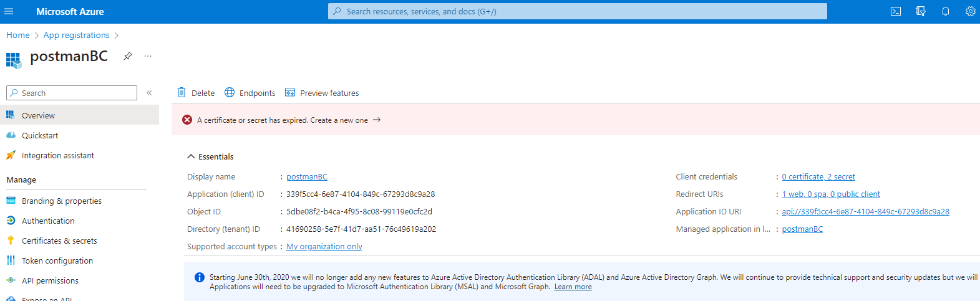980x301 pixels.
Task: Click the Preview features icon
Action: pos(290,92)
